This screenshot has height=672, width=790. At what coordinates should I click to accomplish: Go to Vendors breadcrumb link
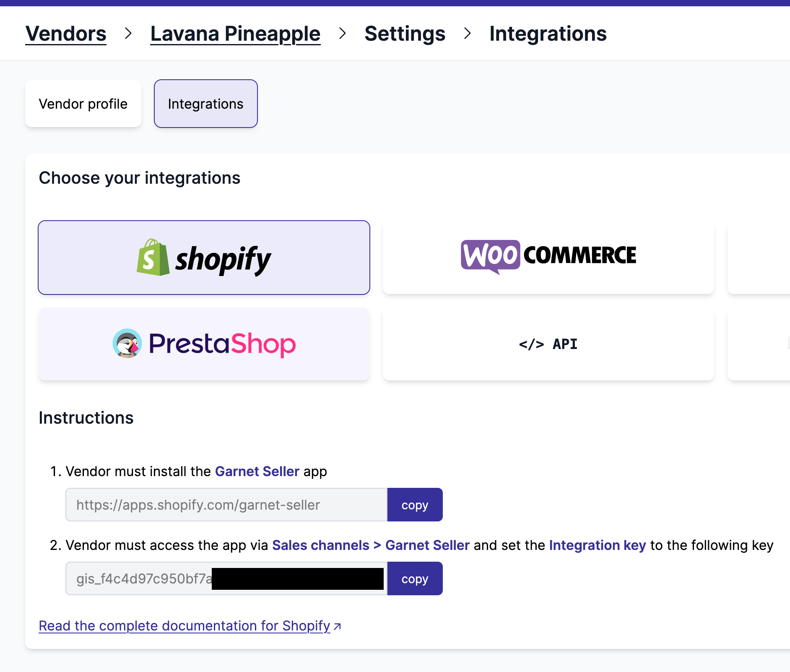66,34
